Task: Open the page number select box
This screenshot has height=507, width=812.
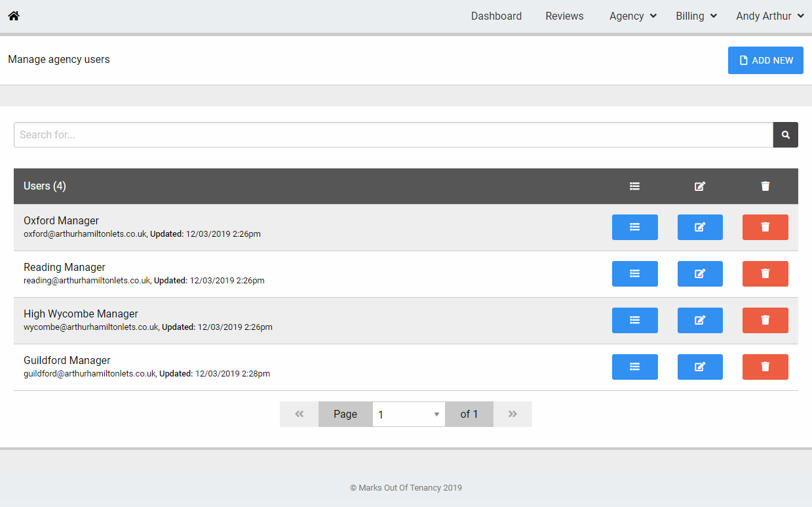Action: click(x=408, y=415)
